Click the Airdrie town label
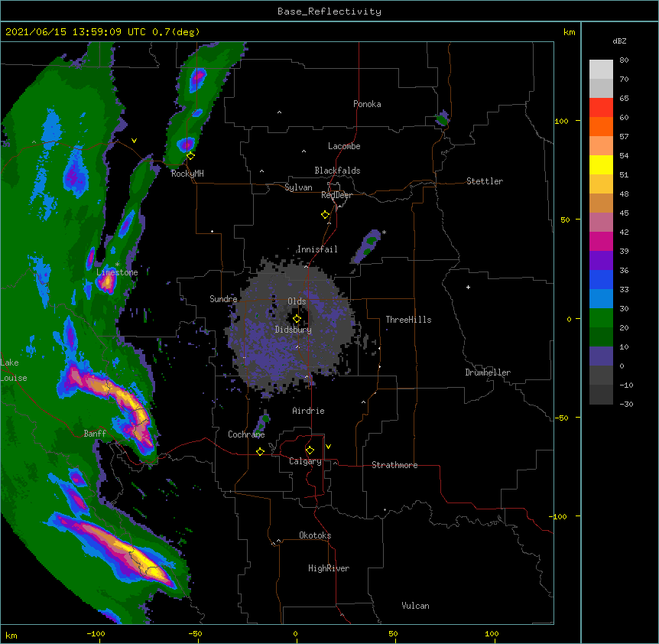Screen dimensions: 659x644 tap(308, 411)
